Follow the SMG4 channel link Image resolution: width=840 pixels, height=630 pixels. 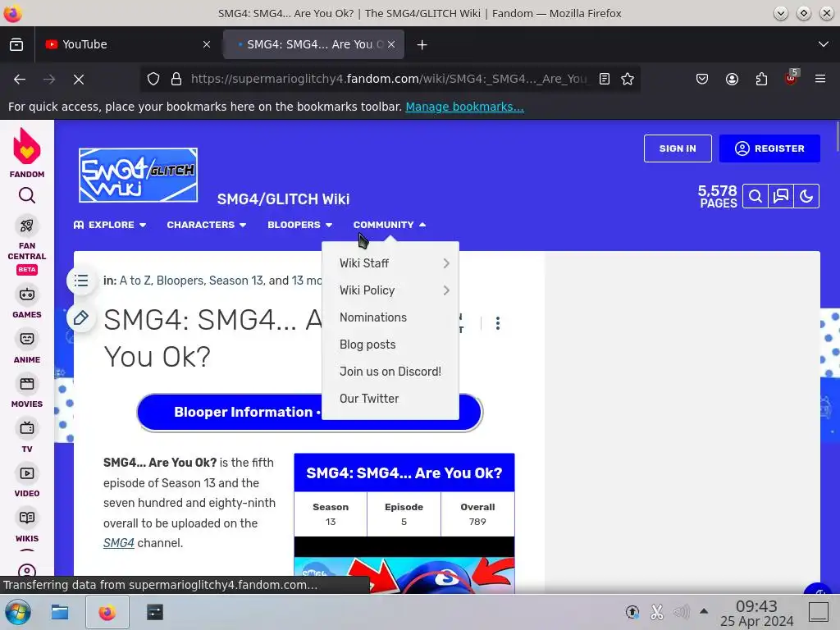coord(118,543)
